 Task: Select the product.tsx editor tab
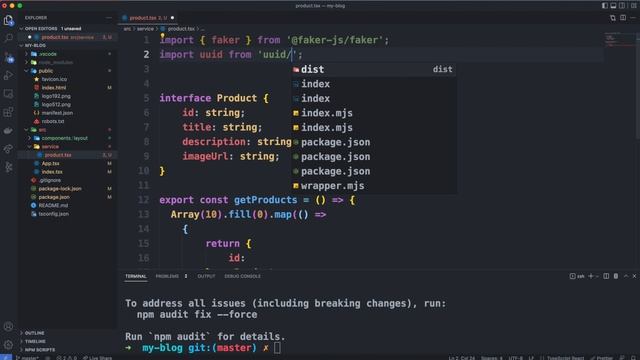click(x=148, y=18)
